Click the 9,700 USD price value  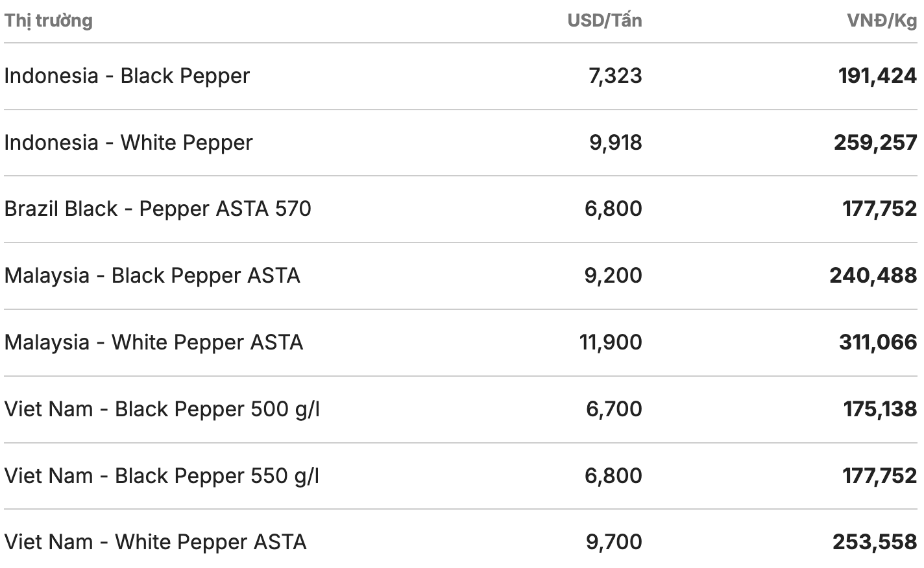[x=614, y=542]
